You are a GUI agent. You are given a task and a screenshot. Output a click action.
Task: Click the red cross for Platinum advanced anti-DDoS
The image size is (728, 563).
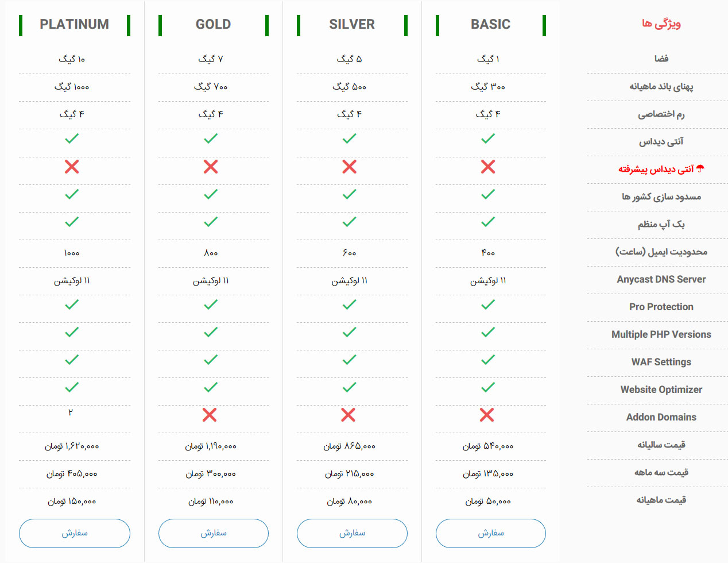coord(72,167)
